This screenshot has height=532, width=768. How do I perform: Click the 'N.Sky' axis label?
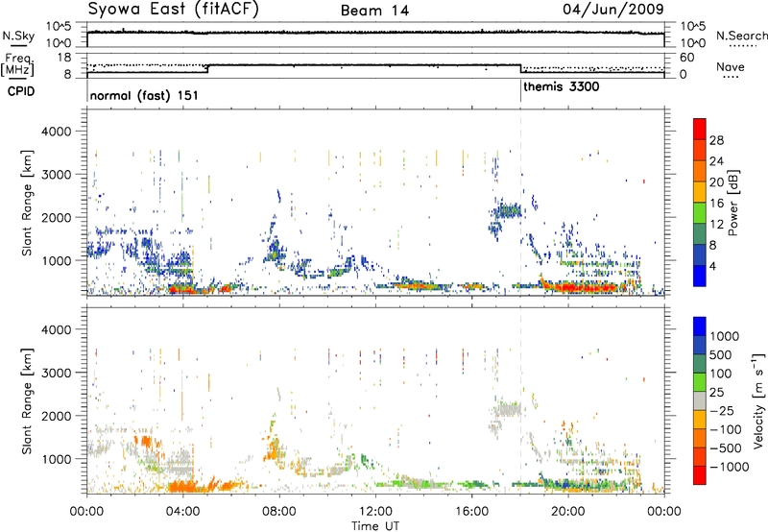18,36
